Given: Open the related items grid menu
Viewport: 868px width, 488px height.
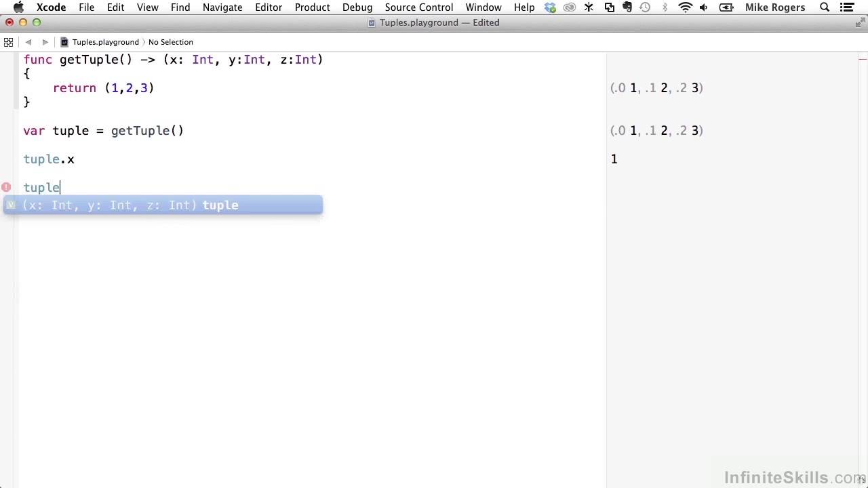Looking at the screenshot, I should 8,42.
